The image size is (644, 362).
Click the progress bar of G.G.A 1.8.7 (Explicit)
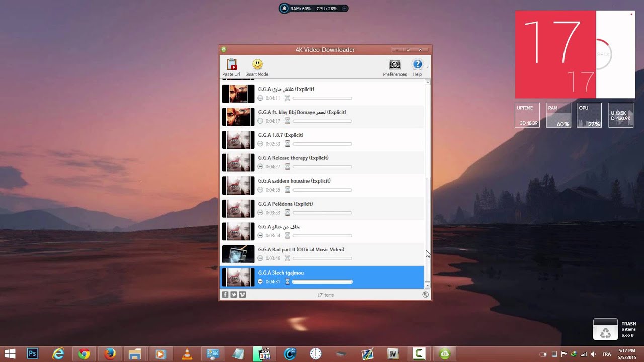(322, 144)
